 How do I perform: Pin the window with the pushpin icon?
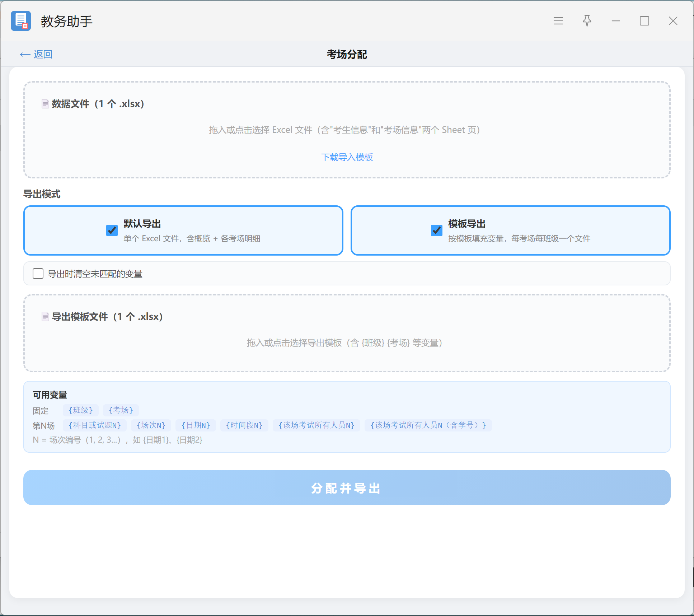pyautogui.click(x=587, y=21)
